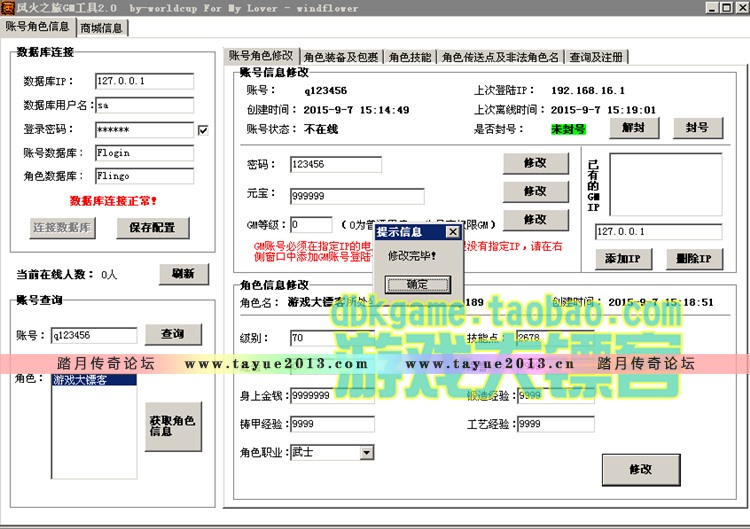The image size is (750, 529).
Task: Click the 保存配置 button
Action: click(153, 228)
